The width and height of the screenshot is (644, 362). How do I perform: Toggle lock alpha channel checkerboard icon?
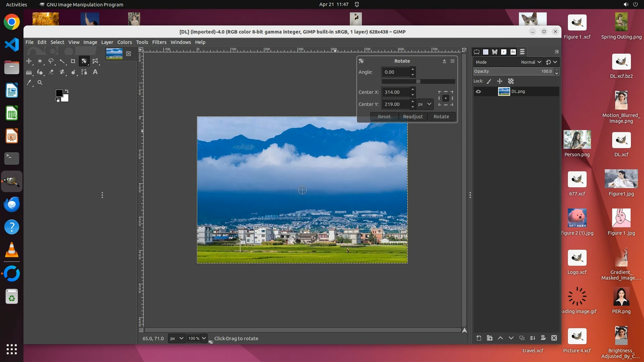[x=511, y=81]
